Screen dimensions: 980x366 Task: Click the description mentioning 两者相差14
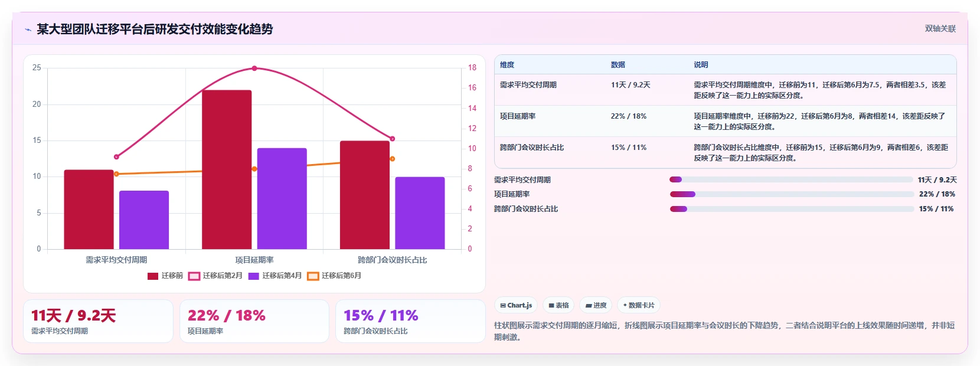point(820,121)
